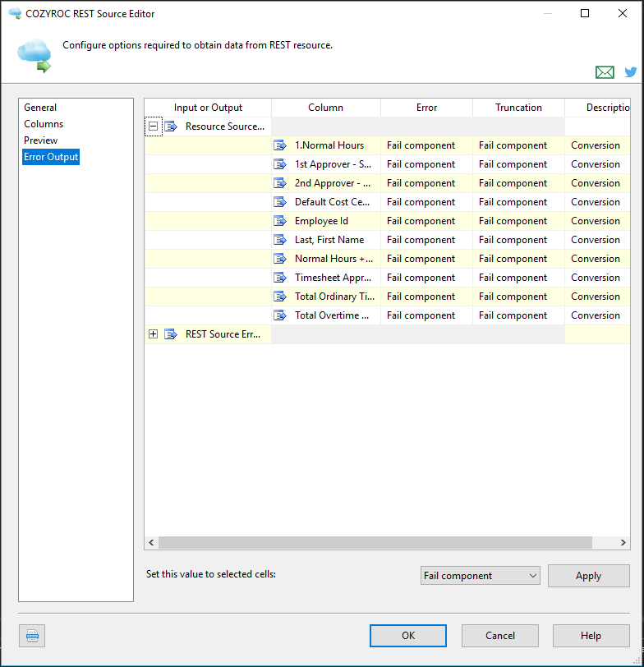The width and height of the screenshot is (644, 667).
Task: Open the General page
Action: tap(40, 108)
